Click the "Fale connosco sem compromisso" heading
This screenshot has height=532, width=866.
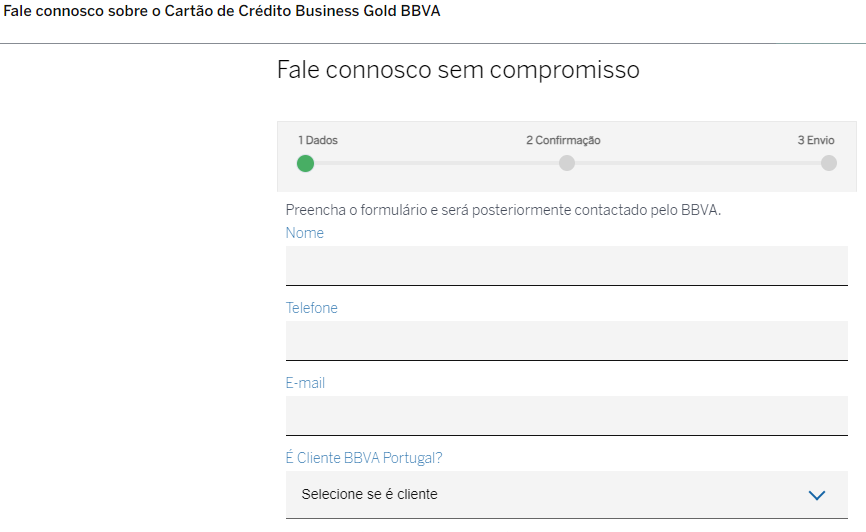click(x=458, y=71)
